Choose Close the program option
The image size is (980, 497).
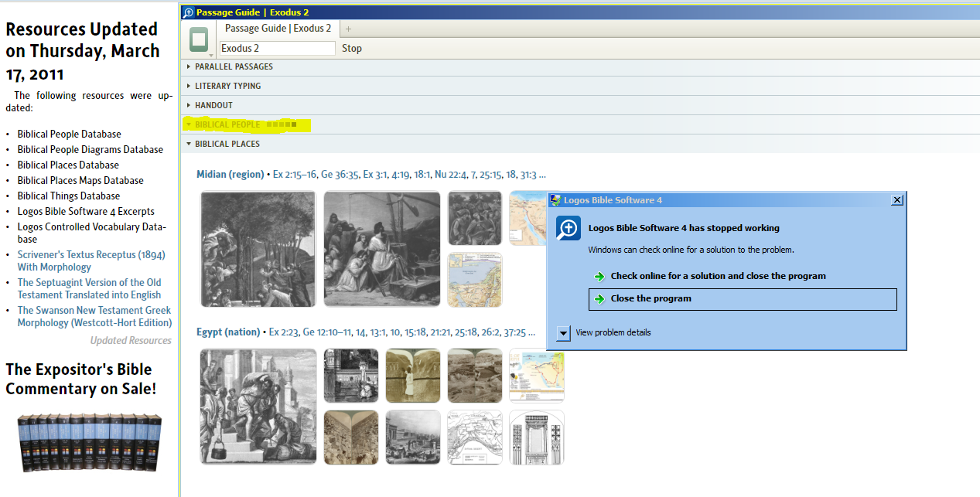coord(743,299)
